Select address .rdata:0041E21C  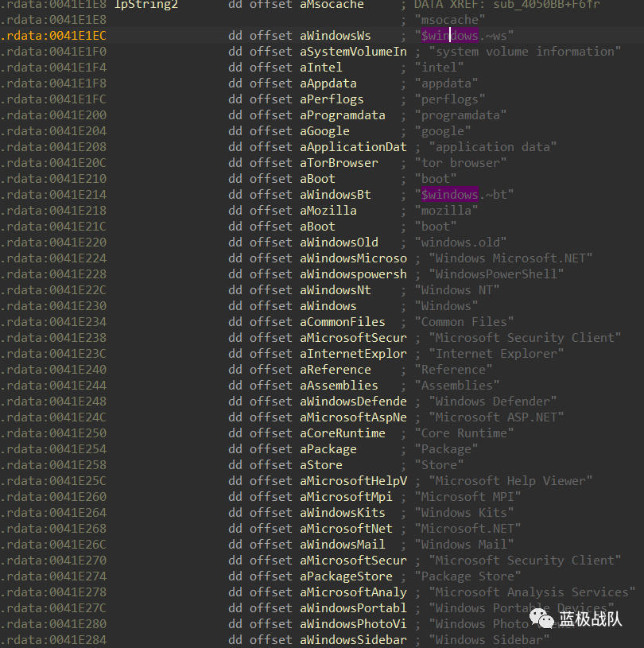[53, 227]
